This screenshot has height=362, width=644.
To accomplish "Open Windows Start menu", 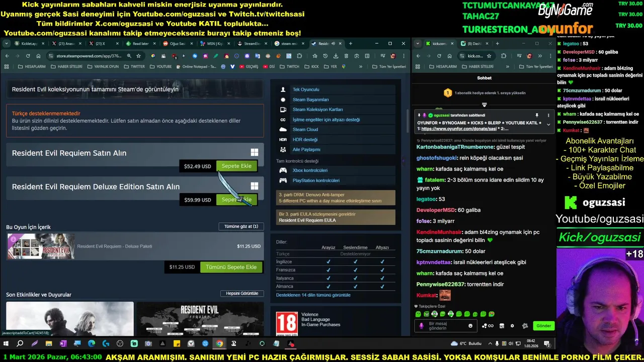I will point(6,344).
